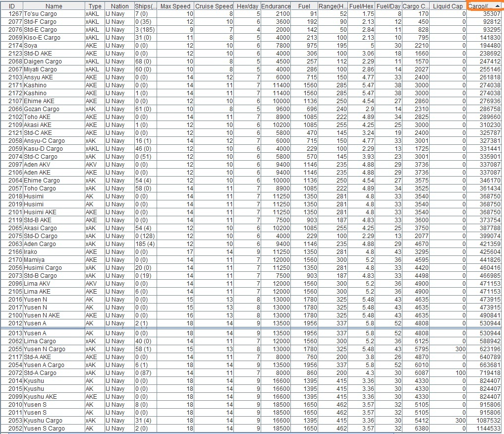Click Kyushu Cargo name cell
Image resolution: width=504 pixels, height=434 pixels.
[x=54, y=421]
